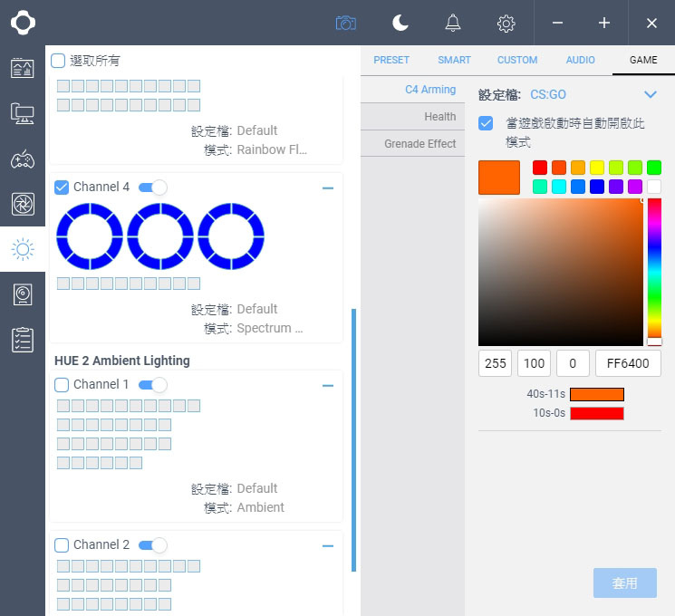Open the screenshot camera tool
The width and height of the screenshot is (675, 616).
[x=346, y=23]
